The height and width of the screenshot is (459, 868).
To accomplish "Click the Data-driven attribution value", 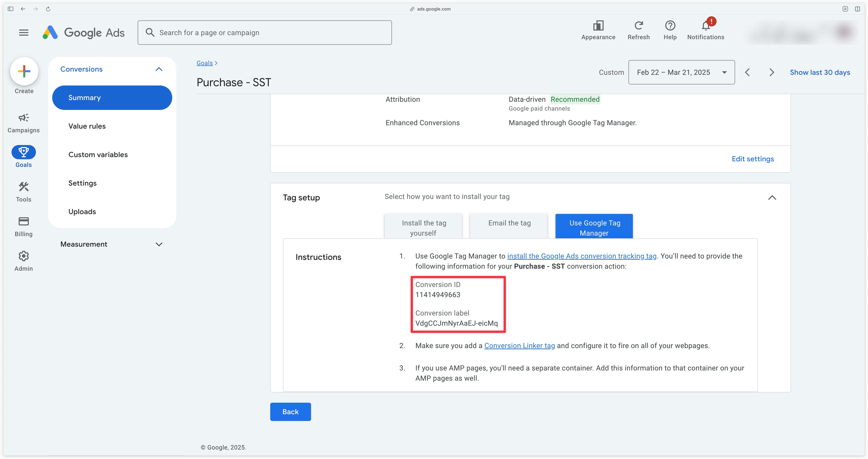I will (x=527, y=99).
